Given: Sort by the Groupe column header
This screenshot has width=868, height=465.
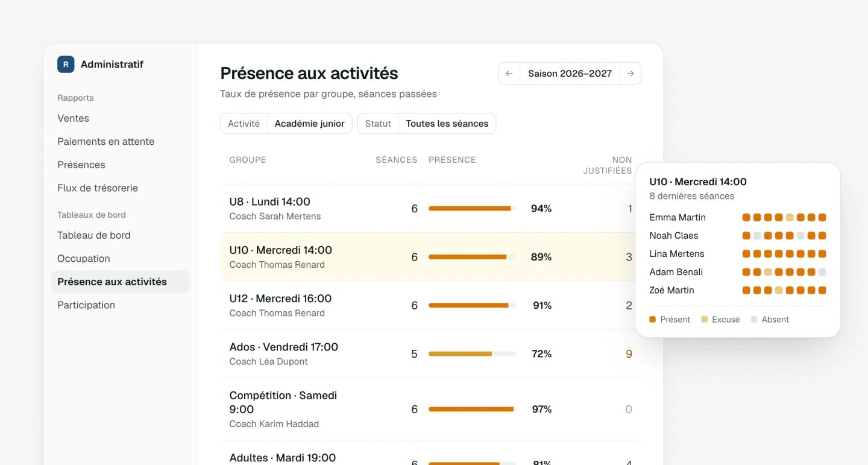Looking at the screenshot, I should point(248,160).
